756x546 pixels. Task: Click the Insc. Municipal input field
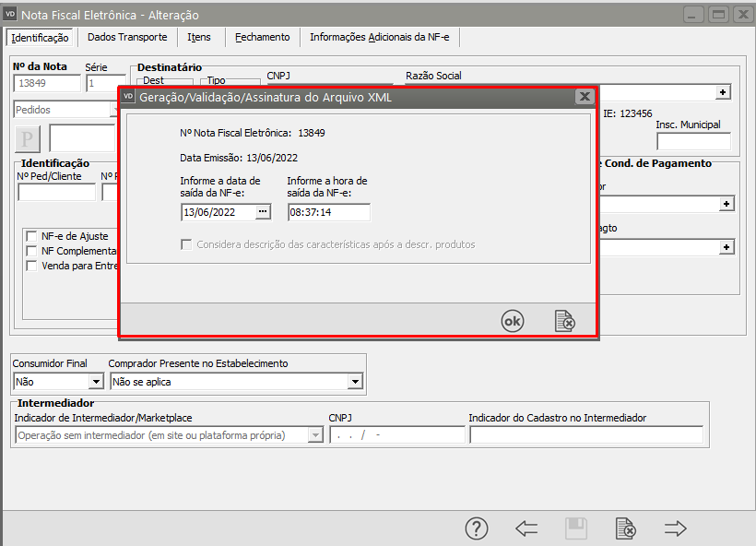pos(693,141)
